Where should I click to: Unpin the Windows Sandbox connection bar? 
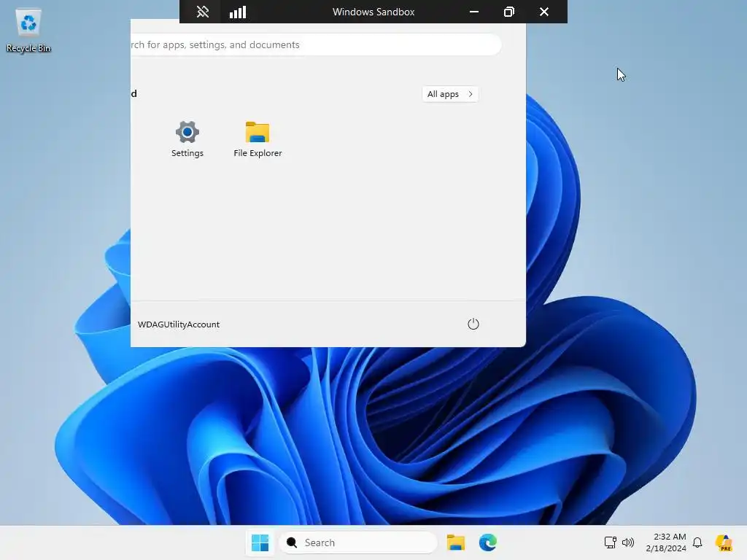point(203,12)
